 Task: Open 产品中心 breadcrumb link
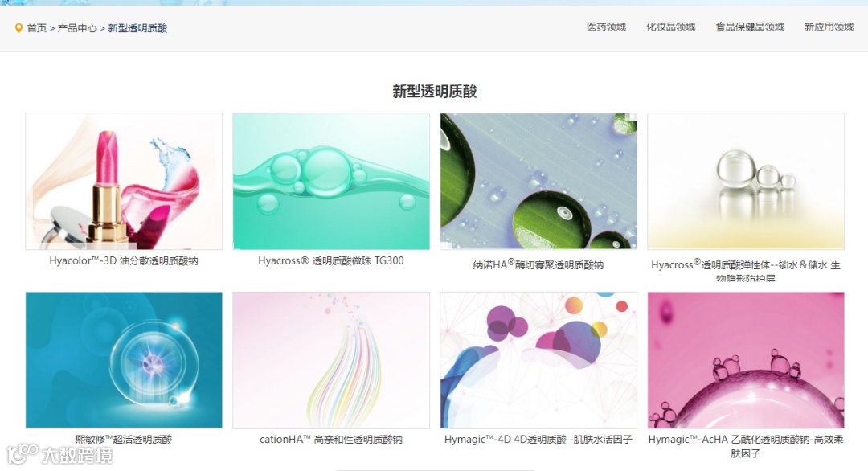click(77, 28)
